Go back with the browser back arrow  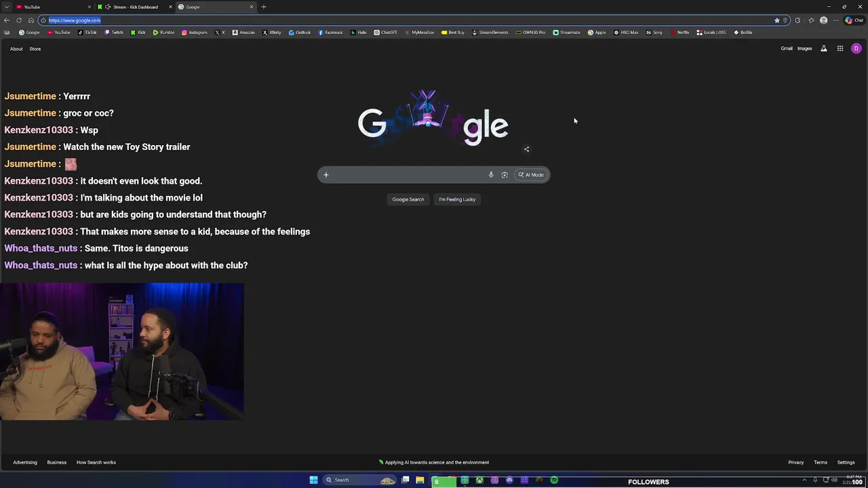[7, 20]
